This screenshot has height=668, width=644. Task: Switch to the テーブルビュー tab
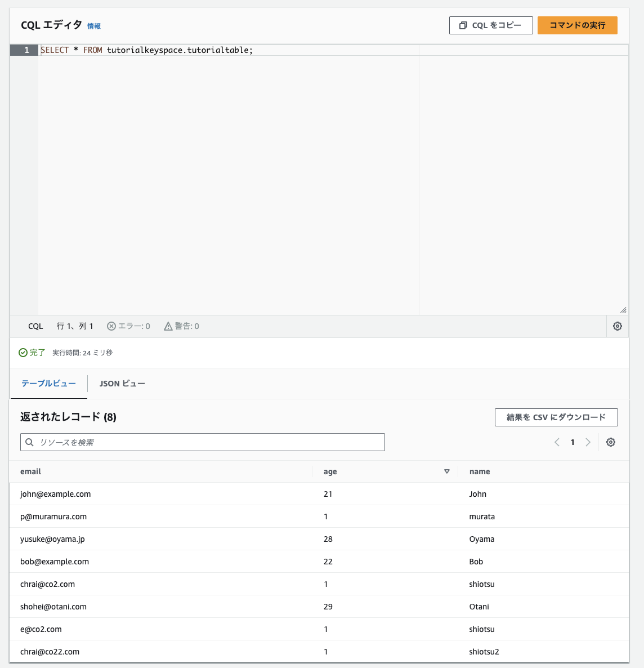click(48, 384)
